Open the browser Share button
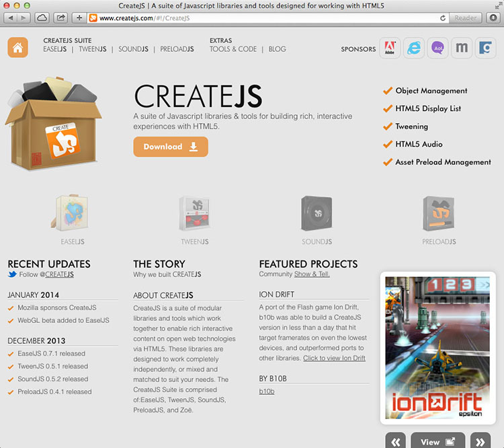The image size is (504, 448). tap(60, 18)
